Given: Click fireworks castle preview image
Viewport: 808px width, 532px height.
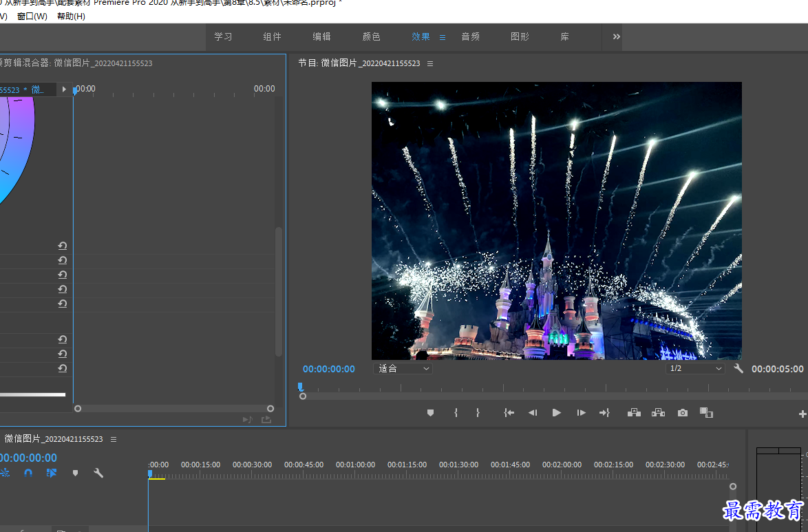Looking at the screenshot, I should tap(557, 221).
